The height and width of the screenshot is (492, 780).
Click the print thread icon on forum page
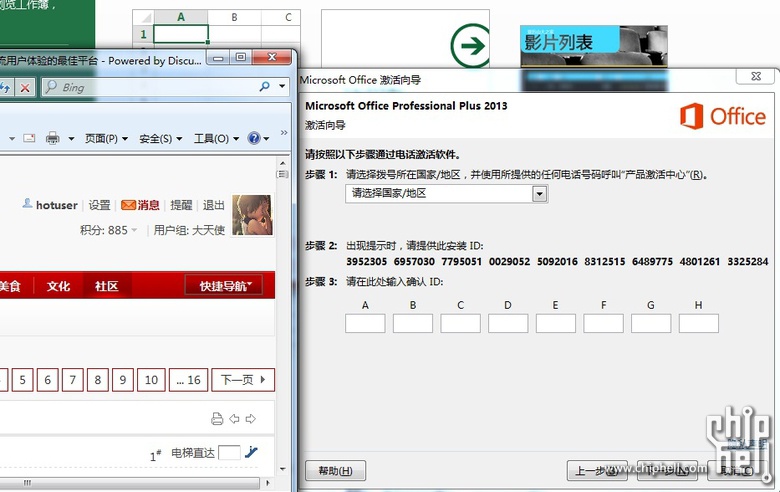[x=217, y=419]
